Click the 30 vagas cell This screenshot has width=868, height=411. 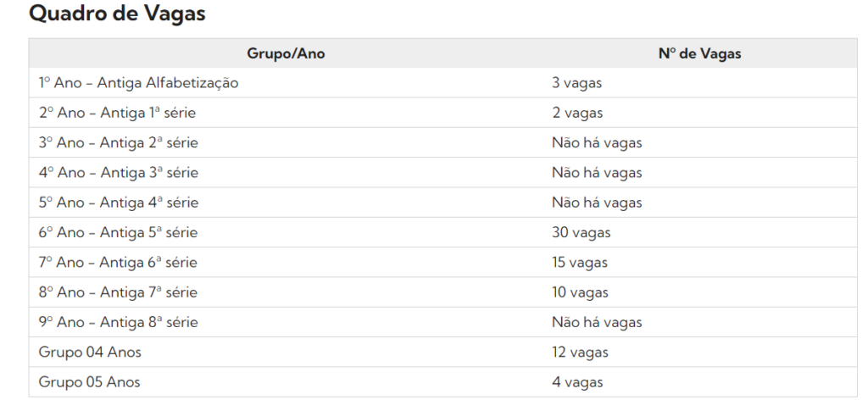pyautogui.click(x=699, y=232)
